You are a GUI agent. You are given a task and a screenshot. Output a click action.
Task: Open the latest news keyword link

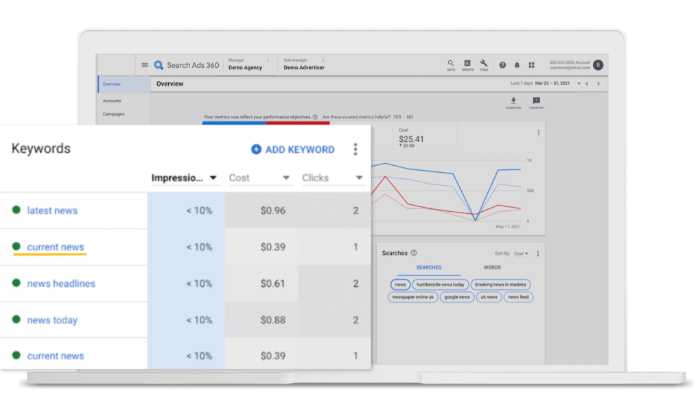(52, 210)
